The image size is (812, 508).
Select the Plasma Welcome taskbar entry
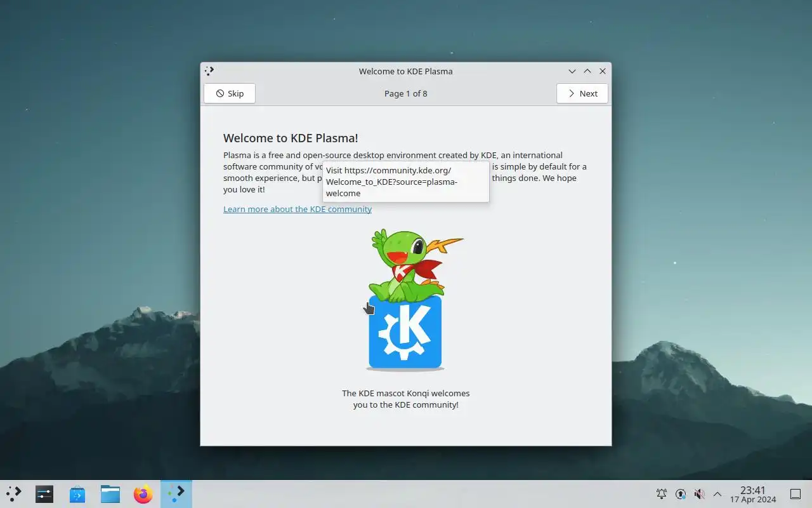coord(176,493)
